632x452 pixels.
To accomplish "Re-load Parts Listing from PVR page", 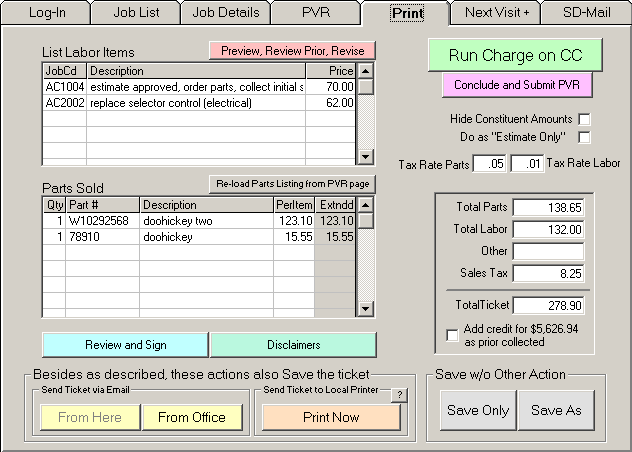I will coord(292,184).
